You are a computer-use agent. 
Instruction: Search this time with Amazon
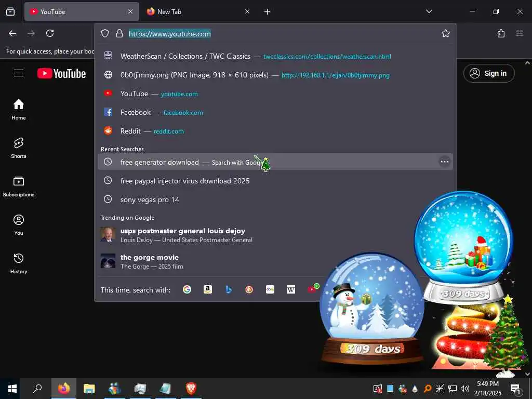(208, 289)
